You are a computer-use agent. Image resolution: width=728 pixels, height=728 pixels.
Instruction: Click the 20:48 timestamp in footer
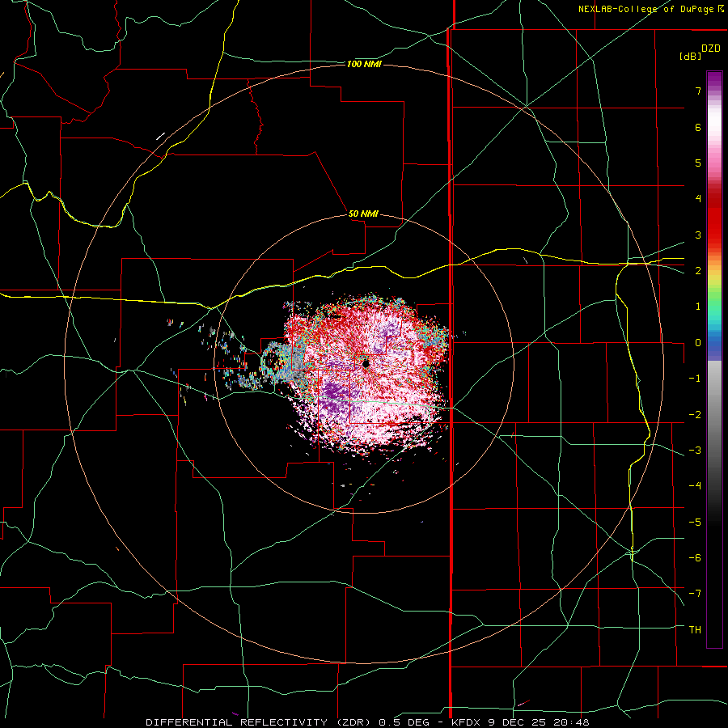point(571,722)
